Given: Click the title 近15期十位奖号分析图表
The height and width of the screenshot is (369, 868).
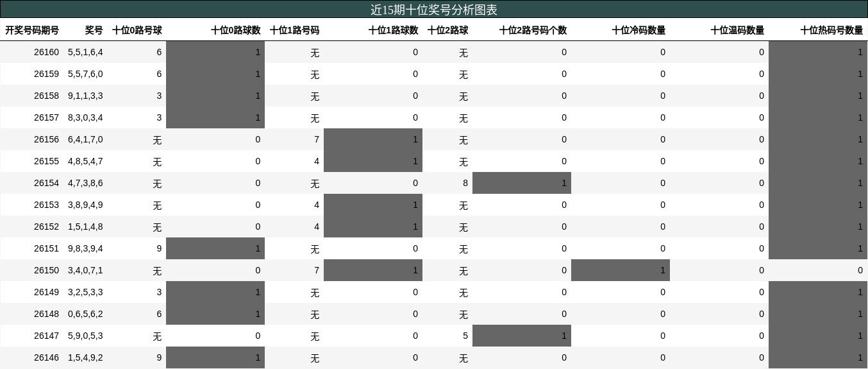Looking at the screenshot, I should point(434,10).
